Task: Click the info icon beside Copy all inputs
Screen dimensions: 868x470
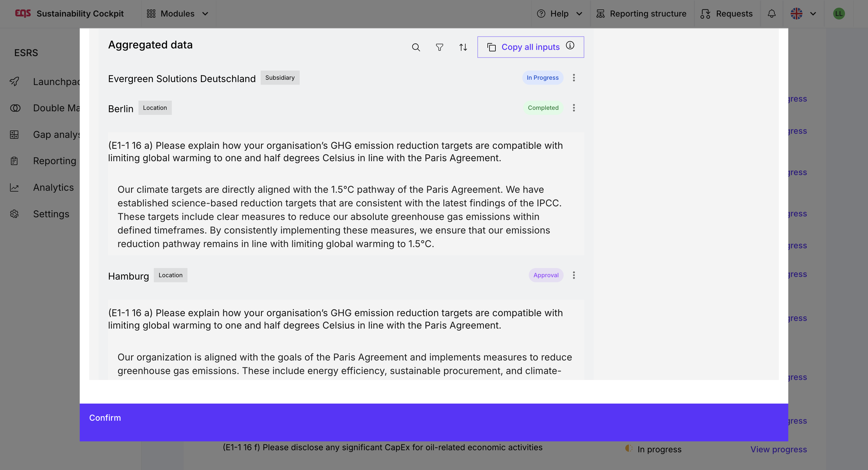Action: click(570, 45)
